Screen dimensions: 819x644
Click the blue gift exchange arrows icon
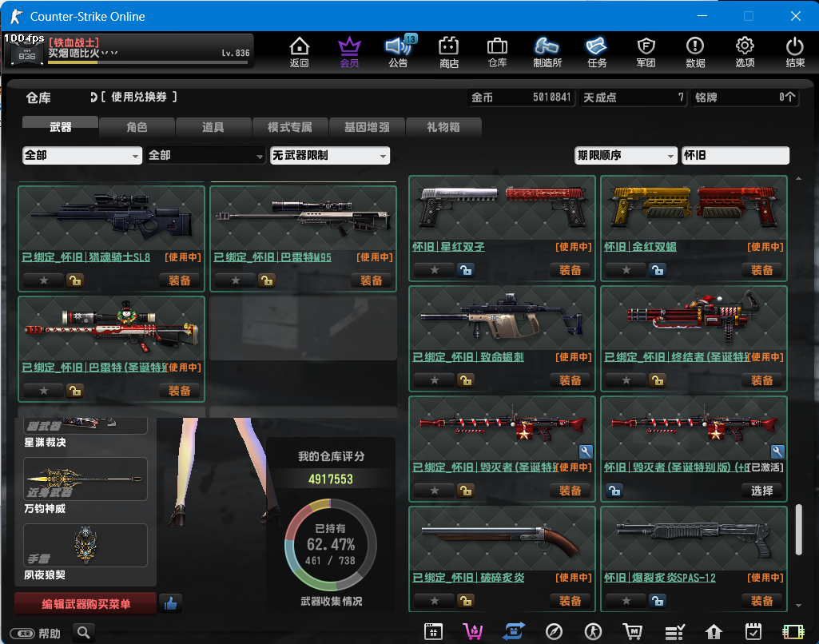pyautogui.click(x=514, y=632)
